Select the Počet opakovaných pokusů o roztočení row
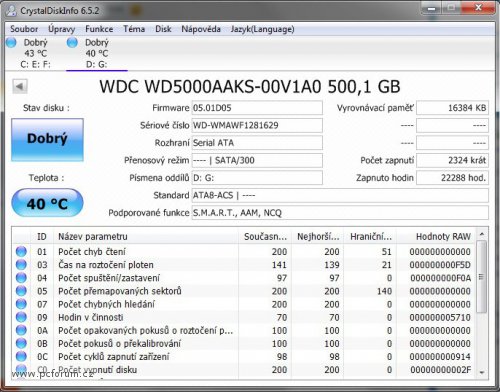Viewport: 500px width, 392px height. [x=244, y=330]
